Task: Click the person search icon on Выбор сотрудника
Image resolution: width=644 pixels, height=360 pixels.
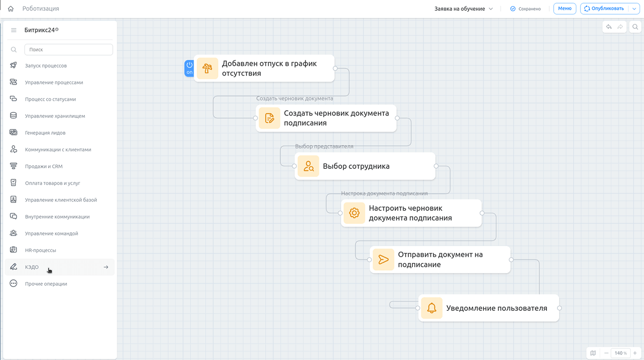Action: 308,166
